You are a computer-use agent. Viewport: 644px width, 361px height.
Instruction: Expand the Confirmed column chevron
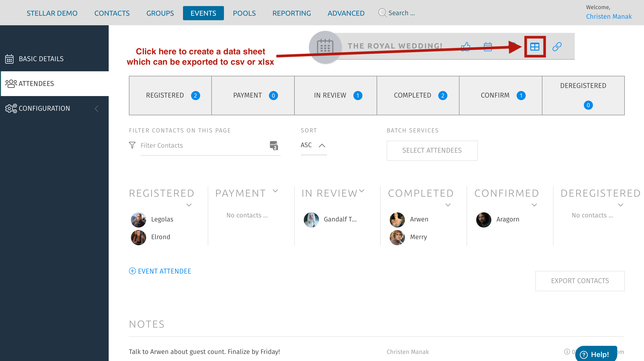click(534, 205)
